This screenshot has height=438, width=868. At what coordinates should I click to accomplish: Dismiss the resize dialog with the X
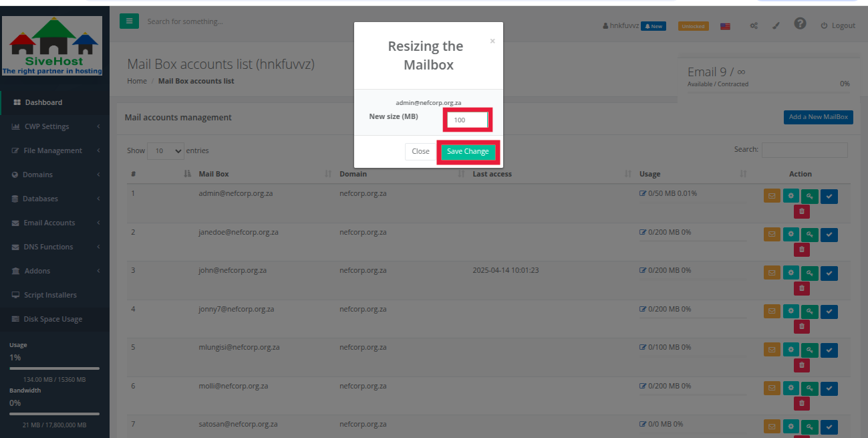pyautogui.click(x=492, y=41)
